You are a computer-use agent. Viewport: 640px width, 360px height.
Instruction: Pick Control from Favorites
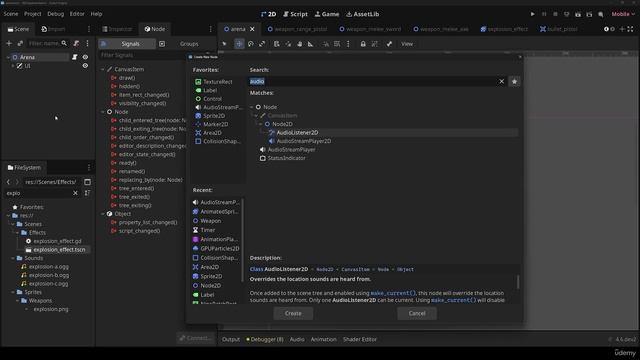tap(212, 99)
